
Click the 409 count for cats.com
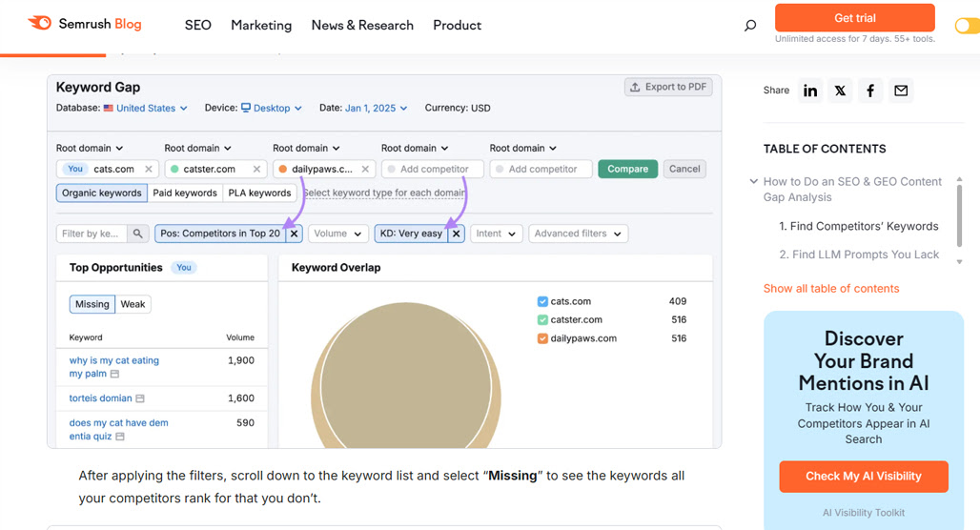[678, 301]
